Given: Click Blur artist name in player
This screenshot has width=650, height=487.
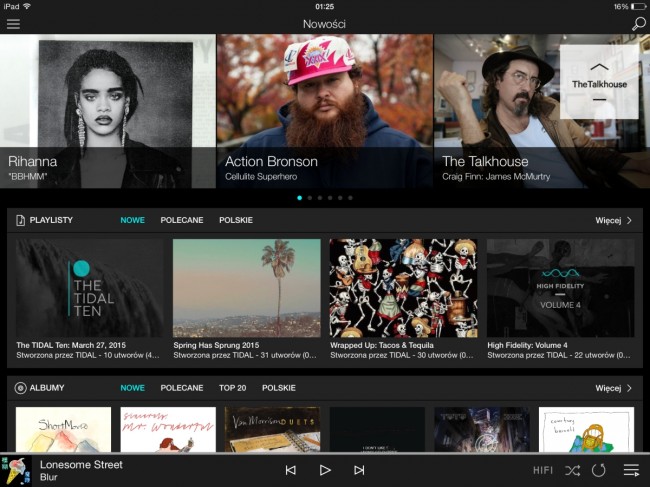Looking at the screenshot, I should [x=49, y=477].
